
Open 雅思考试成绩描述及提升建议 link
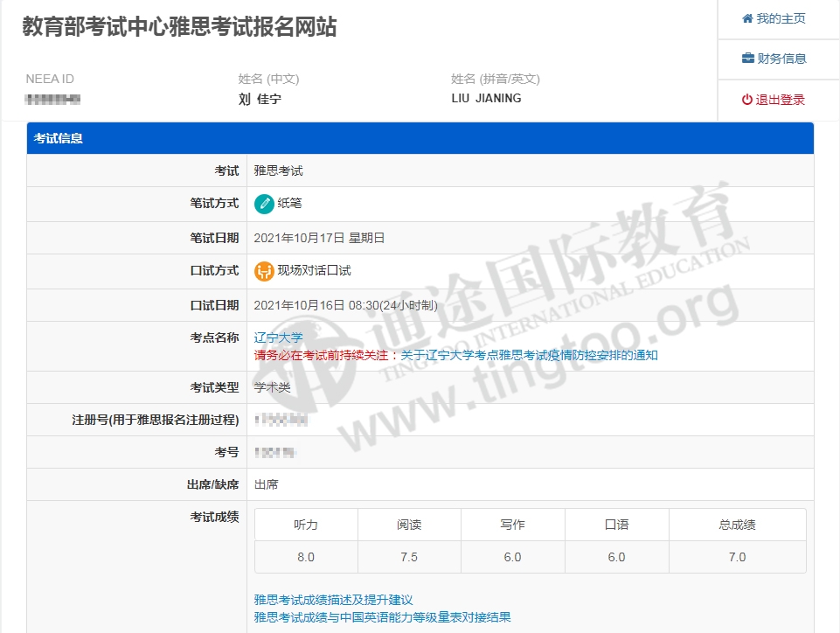[333, 600]
